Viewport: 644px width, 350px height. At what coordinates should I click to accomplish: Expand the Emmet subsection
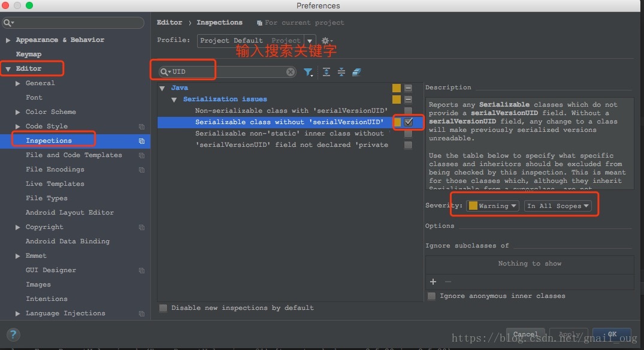pyautogui.click(x=17, y=256)
